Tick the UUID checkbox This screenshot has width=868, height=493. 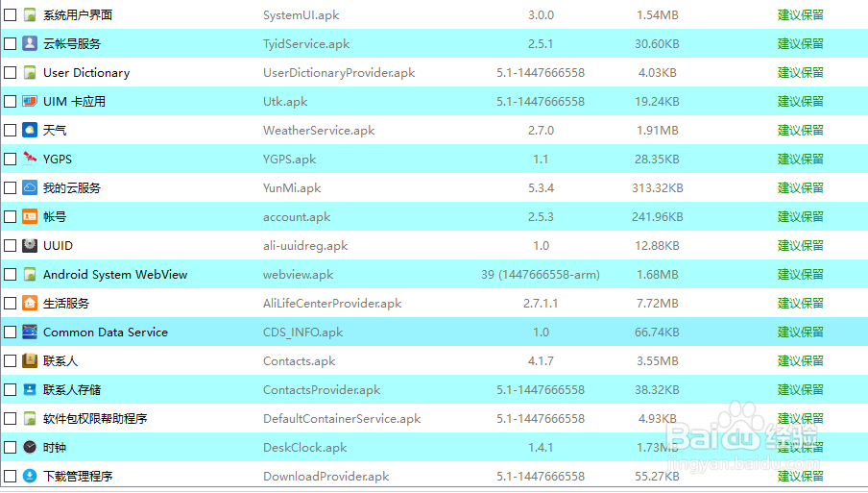(10, 245)
